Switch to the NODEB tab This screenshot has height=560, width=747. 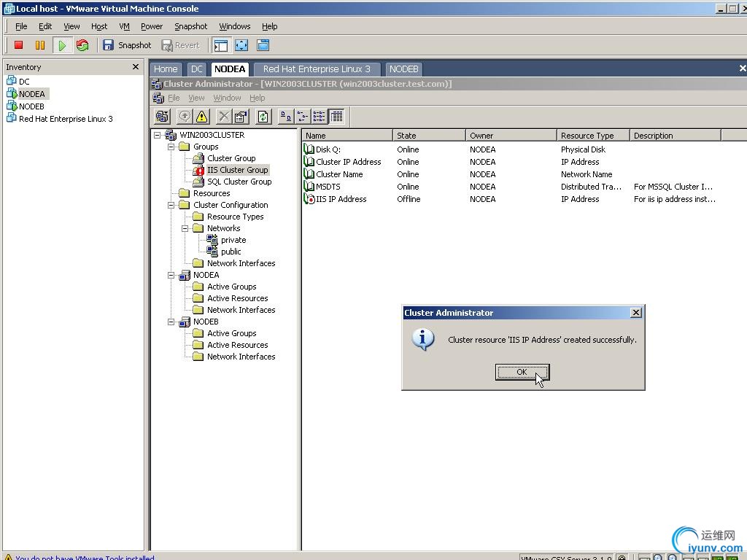pos(403,69)
